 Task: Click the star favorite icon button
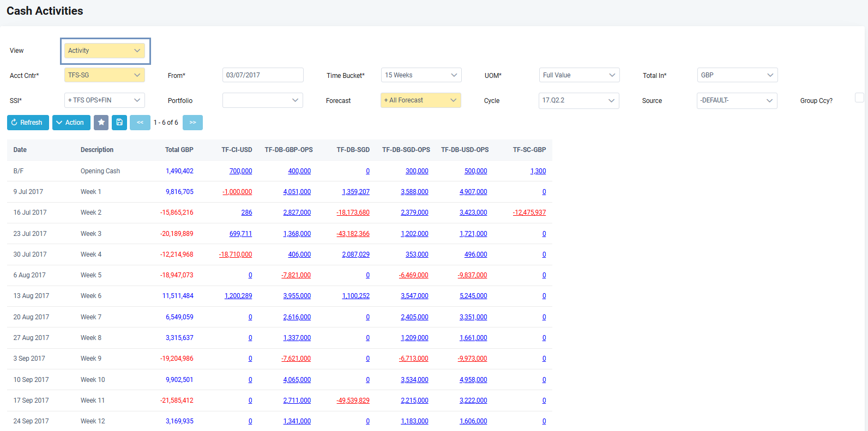click(x=101, y=123)
